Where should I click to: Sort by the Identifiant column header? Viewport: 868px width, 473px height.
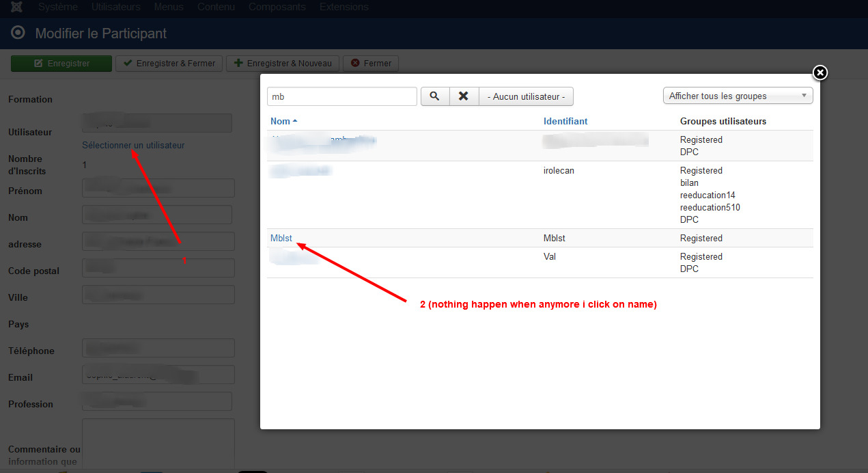point(565,122)
